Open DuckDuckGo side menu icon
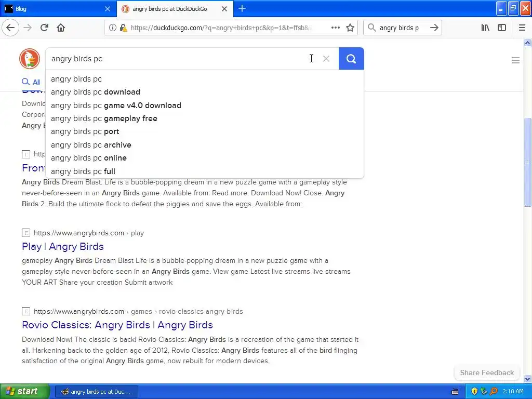The width and height of the screenshot is (532, 399). click(x=515, y=60)
